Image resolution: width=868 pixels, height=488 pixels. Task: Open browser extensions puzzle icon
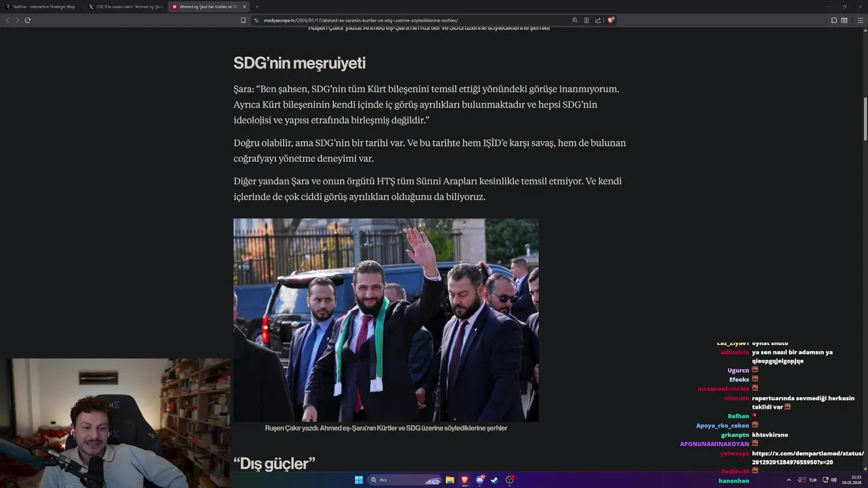click(x=834, y=20)
